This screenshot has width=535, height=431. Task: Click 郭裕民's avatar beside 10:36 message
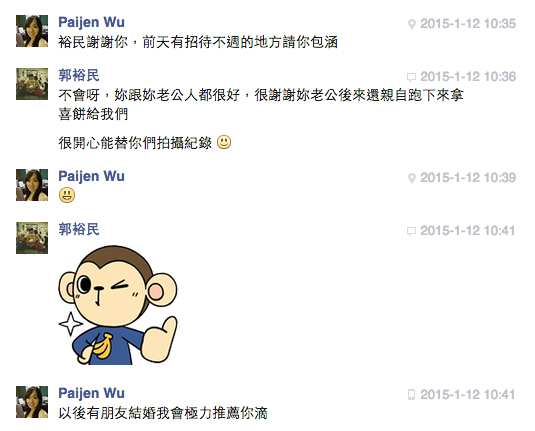pyautogui.click(x=32, y=84)
